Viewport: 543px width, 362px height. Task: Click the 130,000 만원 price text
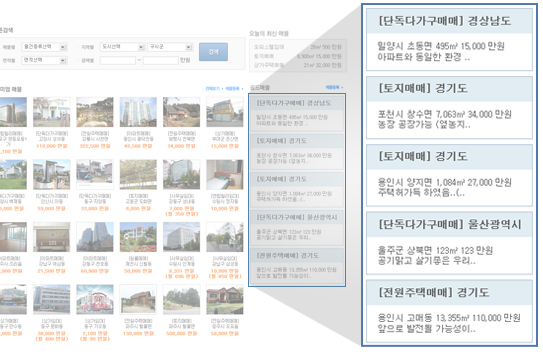[x=138, y=334]
